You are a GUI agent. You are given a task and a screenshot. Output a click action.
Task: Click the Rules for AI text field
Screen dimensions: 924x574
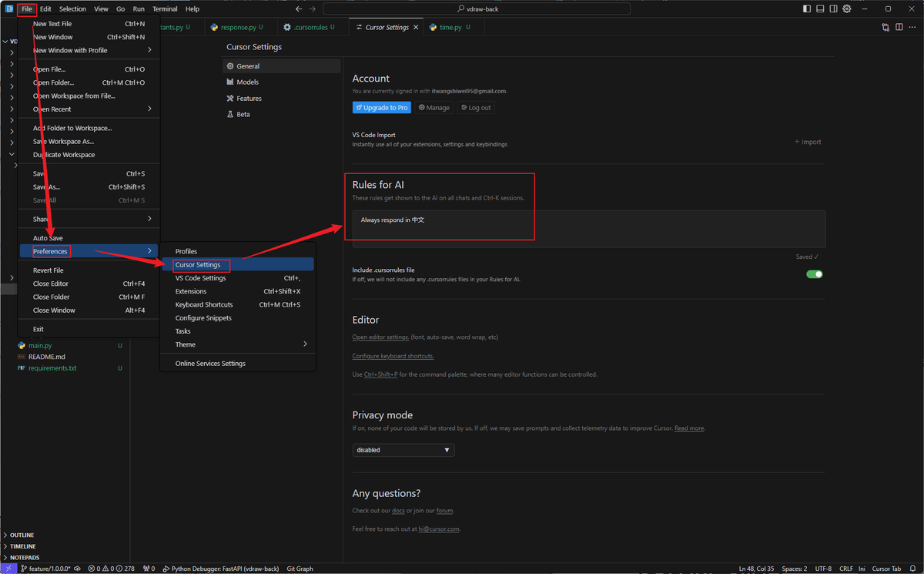click(589, 229)
